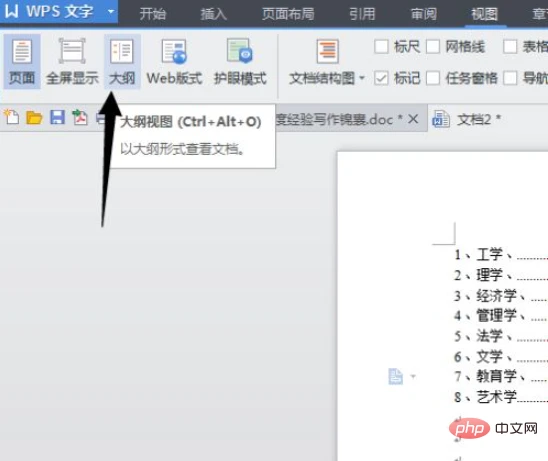Screen dimensions: 548x461
Task: Switch to Web layout (Web版式)
Action: coord(174,62)
